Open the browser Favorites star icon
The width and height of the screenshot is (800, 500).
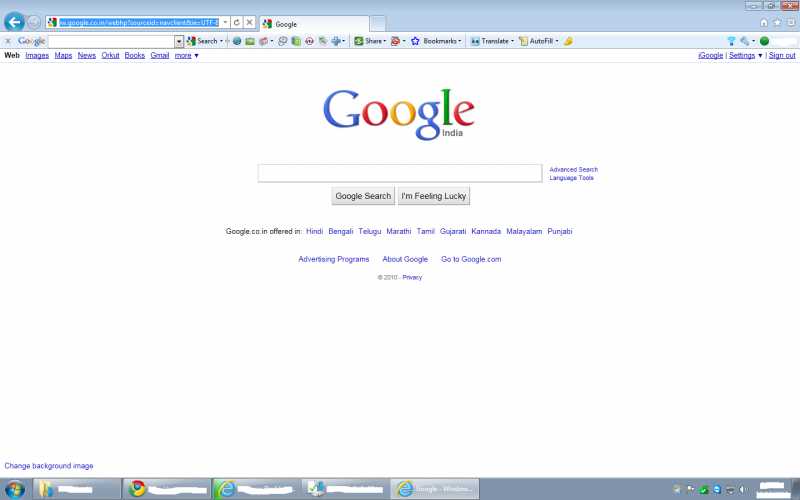click(777, 22)
